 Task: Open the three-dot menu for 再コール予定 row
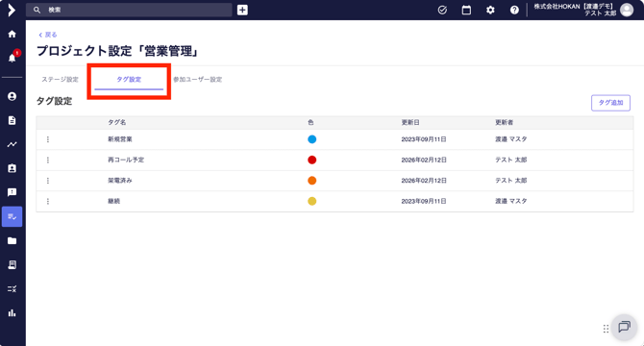(48, 161)
